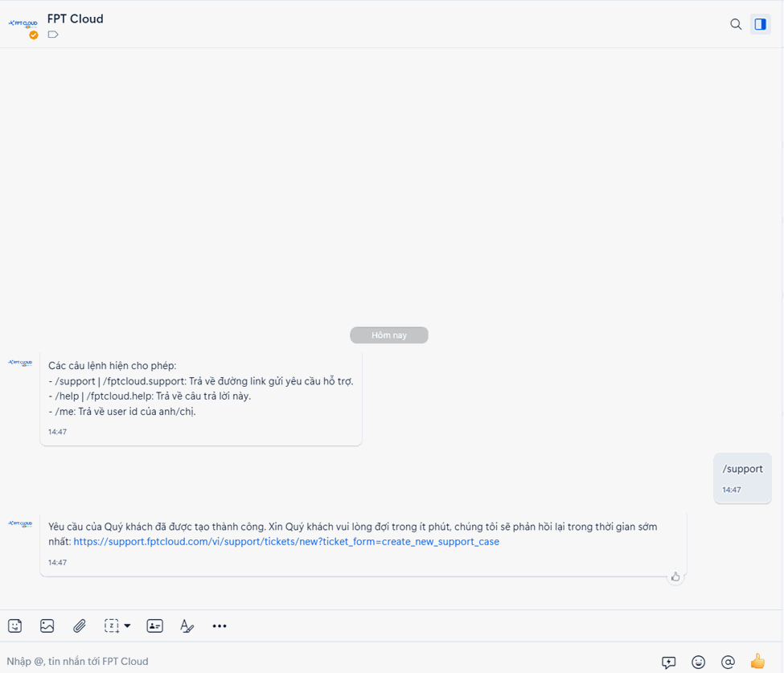
Task: Open search in conversation
Action: click(x=736, y=24)
